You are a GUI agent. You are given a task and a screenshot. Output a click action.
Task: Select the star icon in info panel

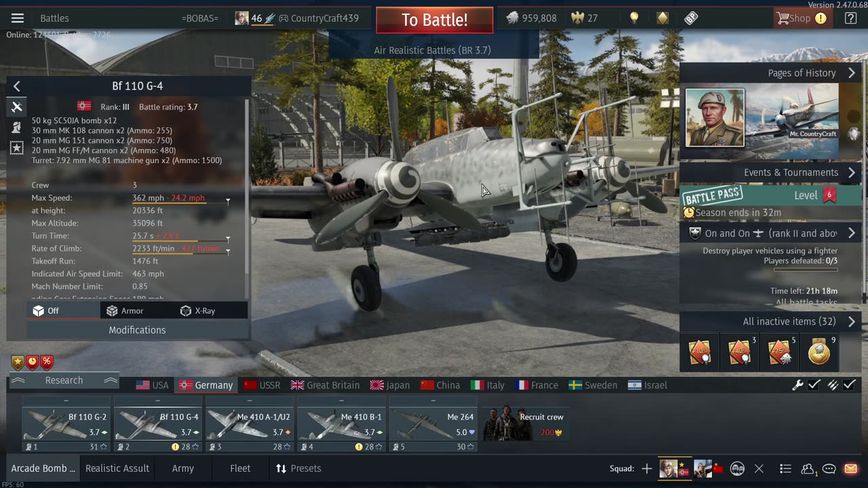[x=17, y=147]
